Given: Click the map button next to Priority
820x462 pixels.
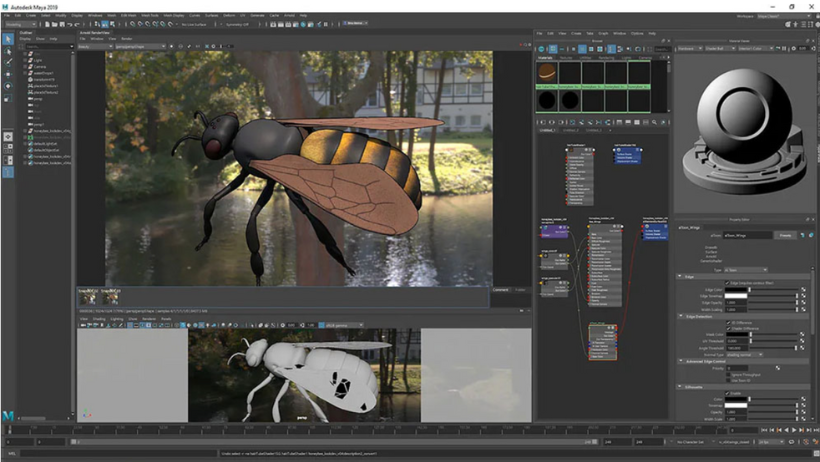Looking at the screenshot, I should [778, 368].
